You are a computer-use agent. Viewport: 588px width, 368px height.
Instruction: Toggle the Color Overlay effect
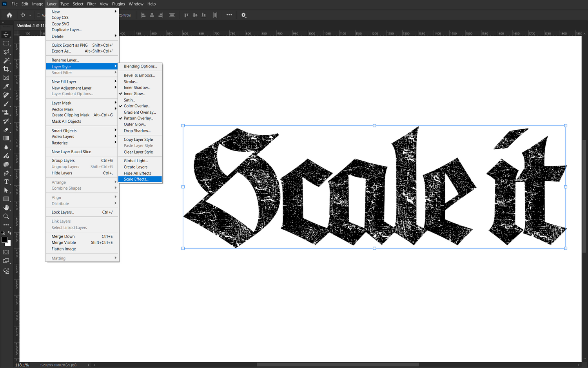click(x=137, y=106)
